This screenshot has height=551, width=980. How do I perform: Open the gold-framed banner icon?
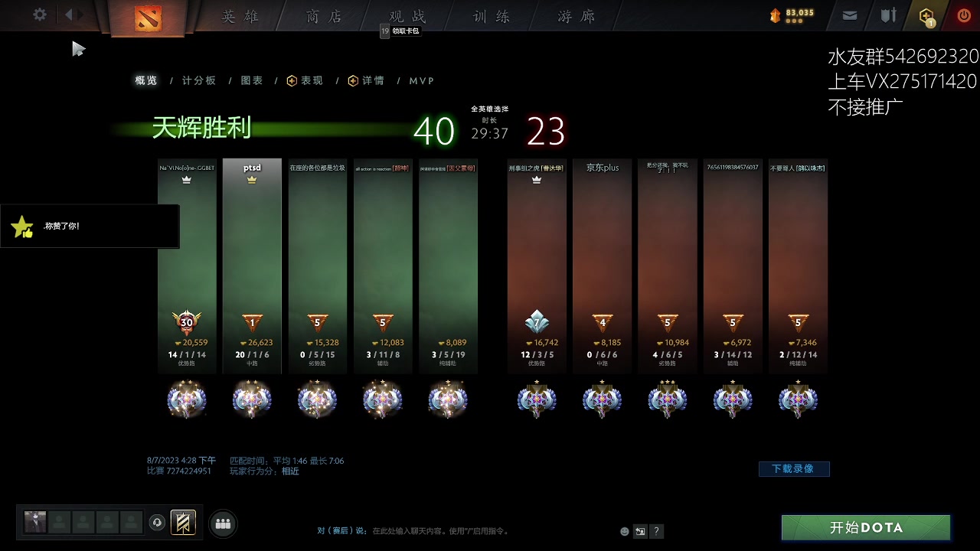183,523
